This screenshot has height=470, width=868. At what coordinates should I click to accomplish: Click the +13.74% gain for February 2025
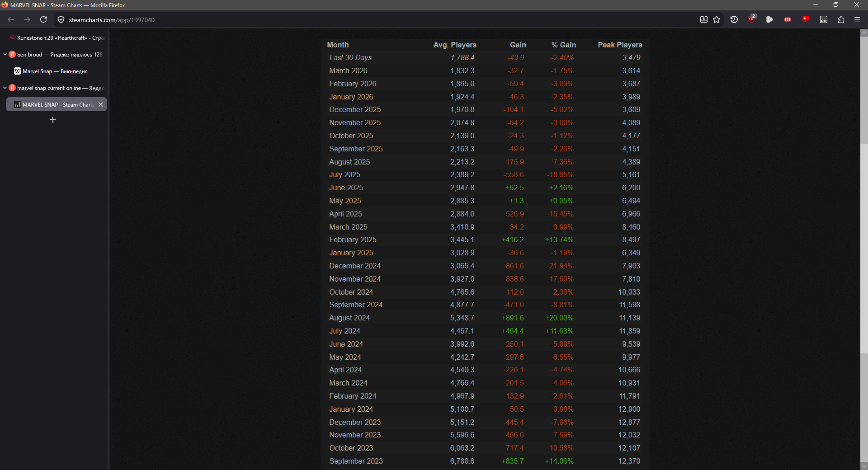559,240
